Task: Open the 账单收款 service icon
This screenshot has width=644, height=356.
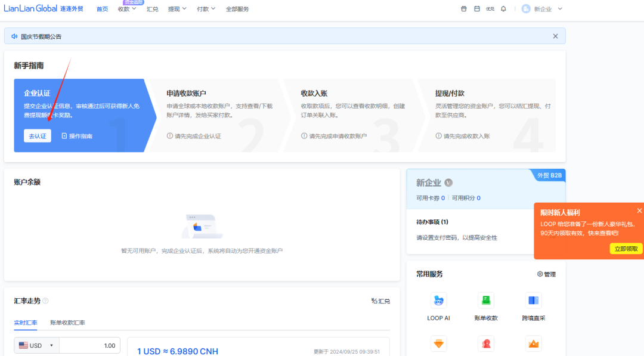Action: point(486,301)
